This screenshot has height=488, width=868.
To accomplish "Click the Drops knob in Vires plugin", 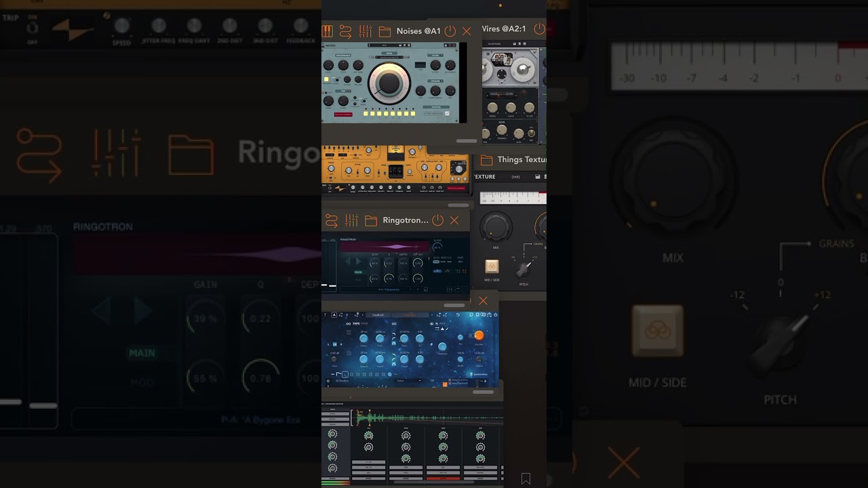I will point(492,108).
